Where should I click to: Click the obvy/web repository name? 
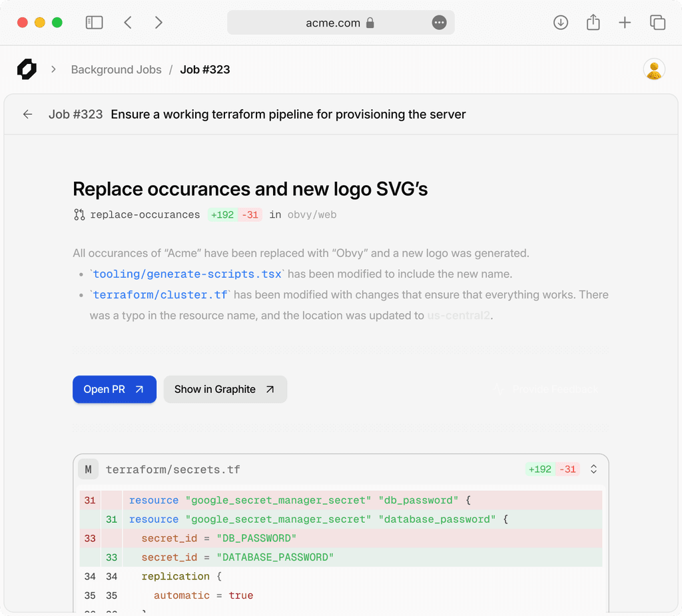coord(312,215)
